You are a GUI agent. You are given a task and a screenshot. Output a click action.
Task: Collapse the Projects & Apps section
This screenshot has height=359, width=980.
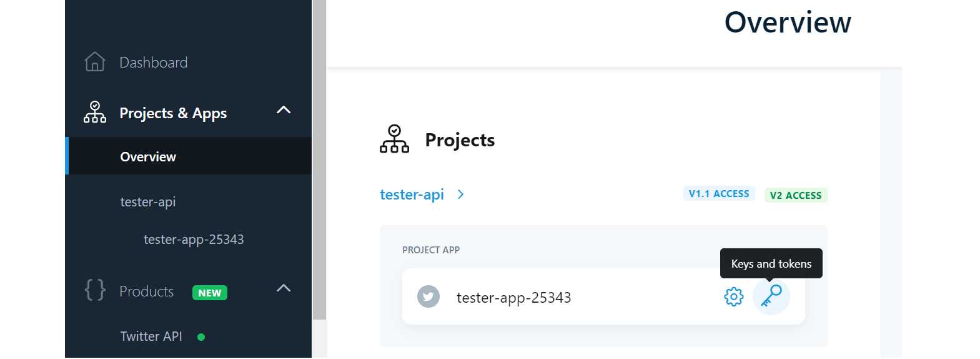[284, 110]
